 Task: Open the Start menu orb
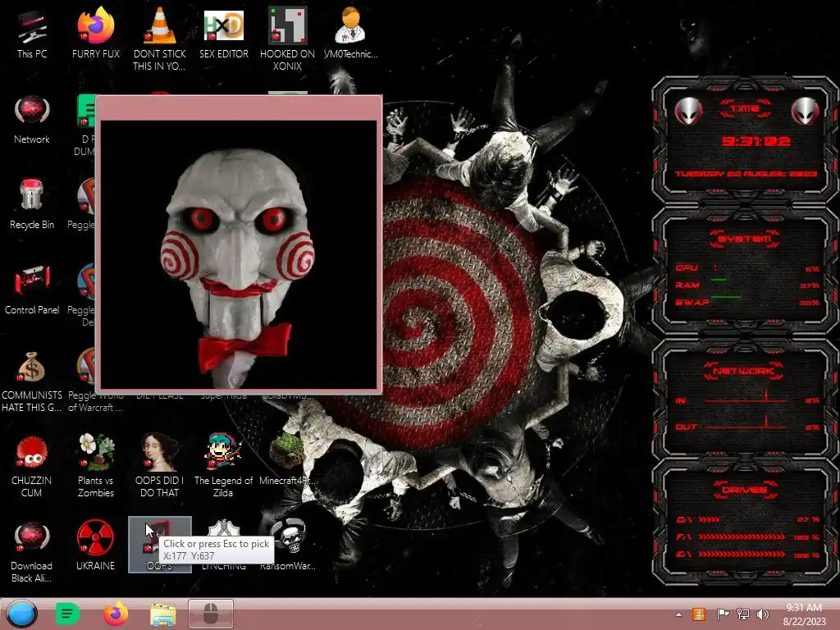21,614
